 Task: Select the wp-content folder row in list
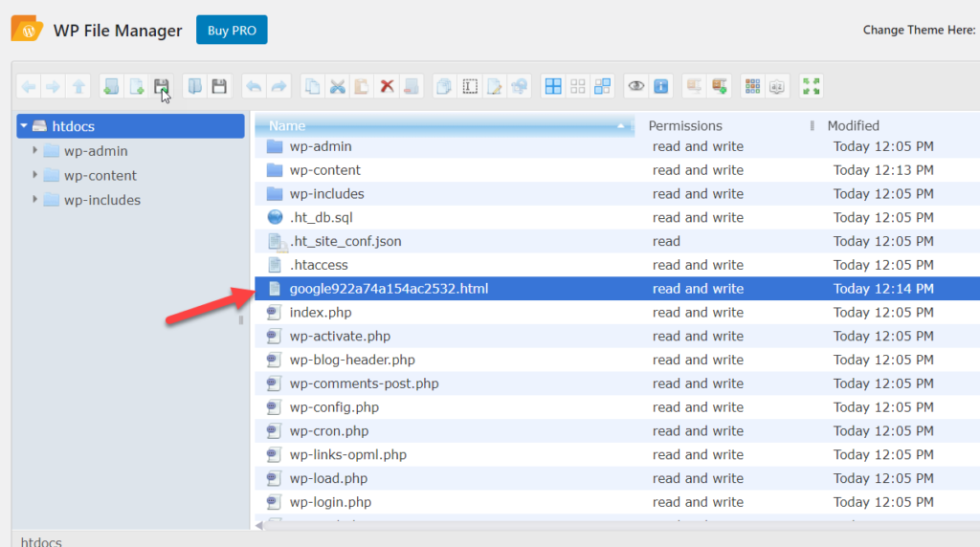coord(617,170)
